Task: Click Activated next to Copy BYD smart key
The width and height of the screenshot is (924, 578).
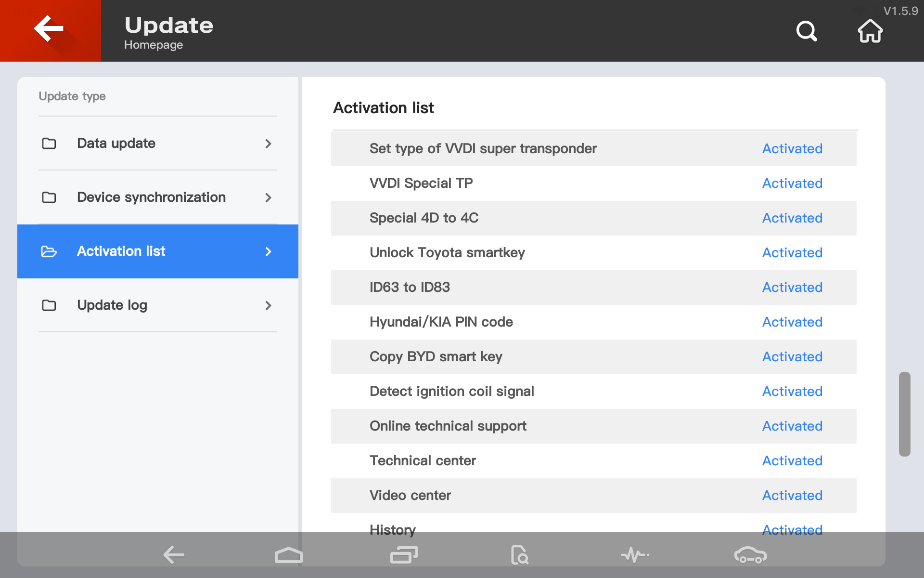Action: pos(792,357)
